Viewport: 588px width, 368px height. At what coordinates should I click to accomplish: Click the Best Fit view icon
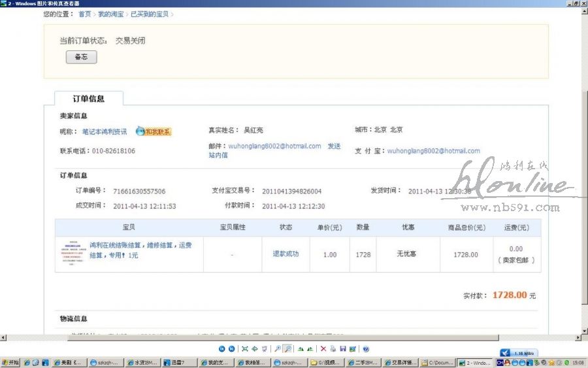[245, 349]
